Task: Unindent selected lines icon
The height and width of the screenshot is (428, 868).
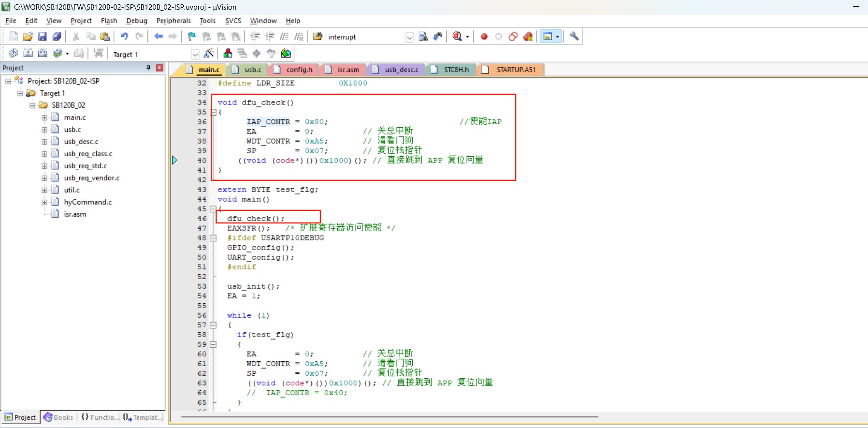Action: [x=270, y=36]
